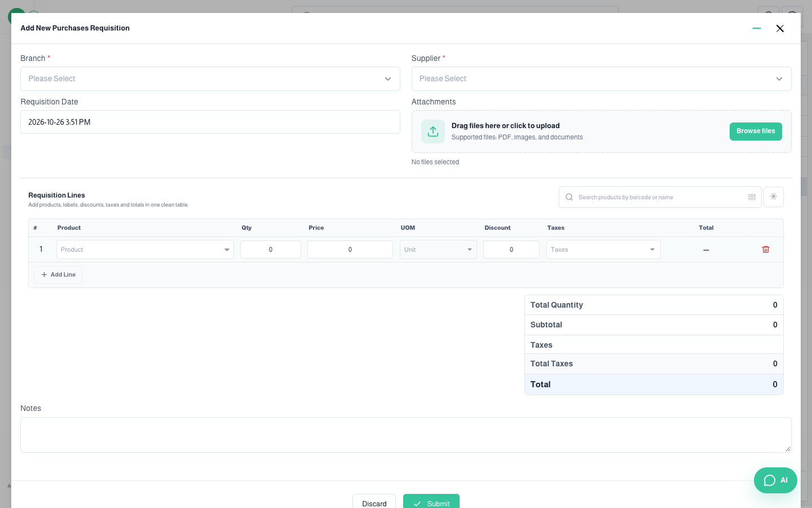This screenshot has height=508, width=812.
Task: Click the 'Product' column header
Action: 69,228
